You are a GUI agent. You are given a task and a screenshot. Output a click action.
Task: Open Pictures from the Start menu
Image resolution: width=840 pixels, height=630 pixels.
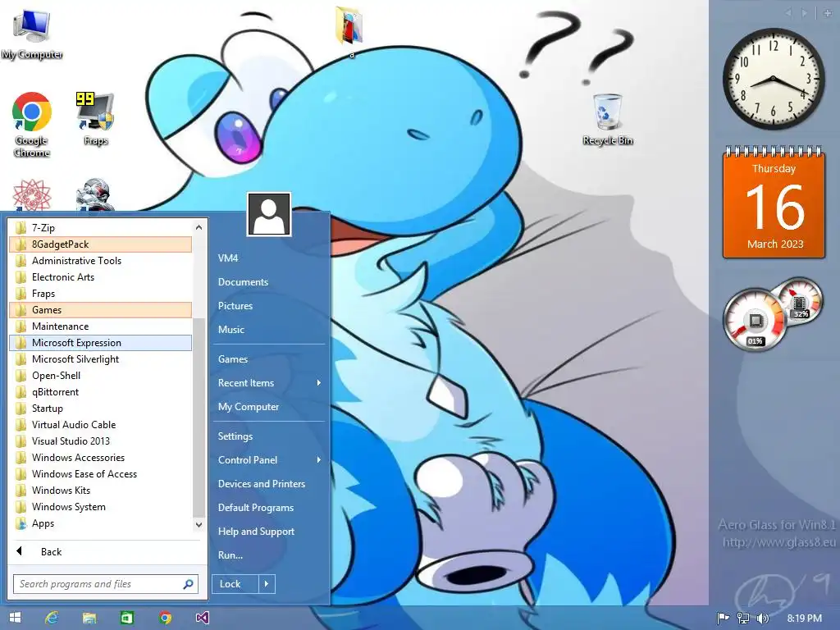click(x=235, y=306)
